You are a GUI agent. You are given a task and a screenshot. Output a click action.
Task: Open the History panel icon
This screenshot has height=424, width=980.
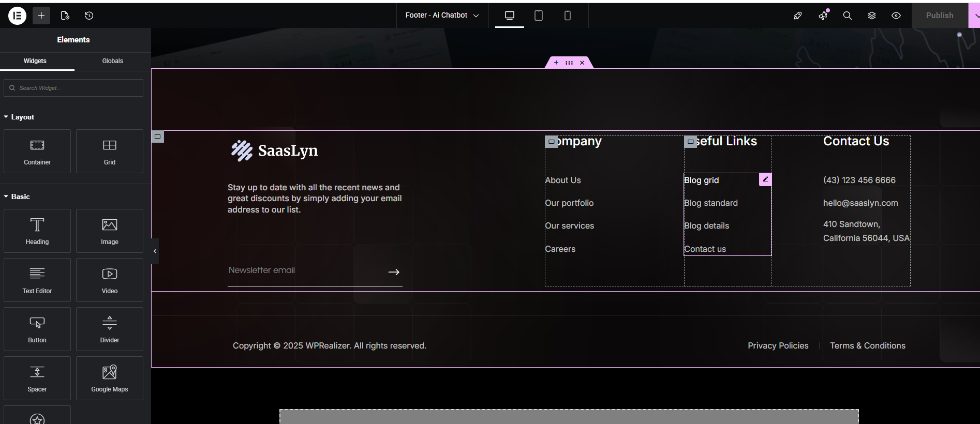[x=89, y=16]
